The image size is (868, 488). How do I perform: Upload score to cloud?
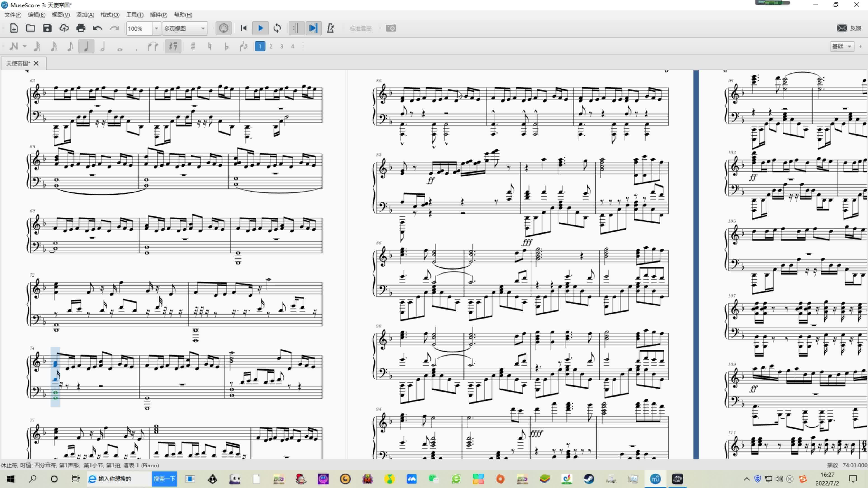[64, 28]
